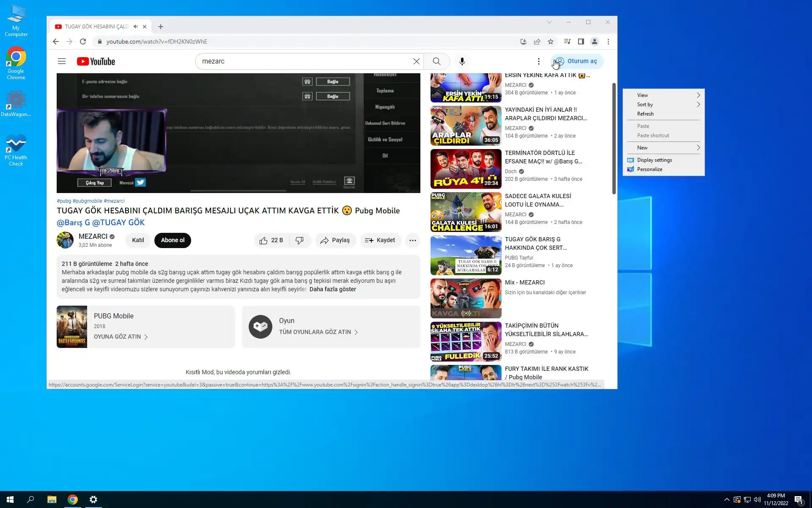This screenshot has height=508, width=812.
Task: Open Chrome side panel icon
Action: tap(581, 41)
